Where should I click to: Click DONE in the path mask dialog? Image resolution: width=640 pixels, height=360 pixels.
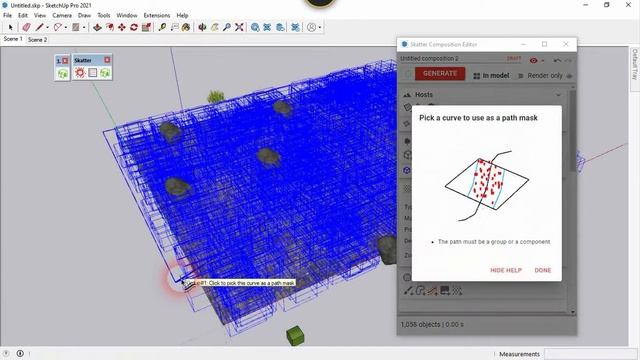[543, 270]
